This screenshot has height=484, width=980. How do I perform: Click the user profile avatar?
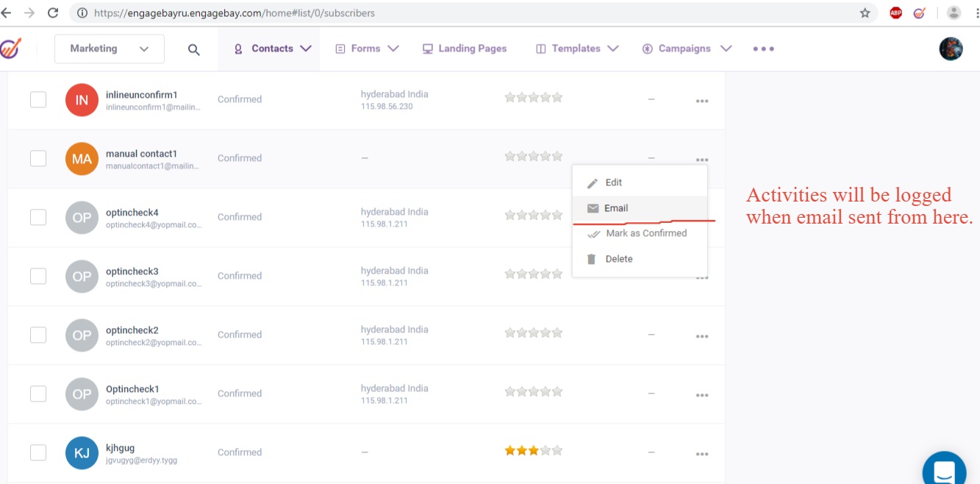(x=951, y=49)
